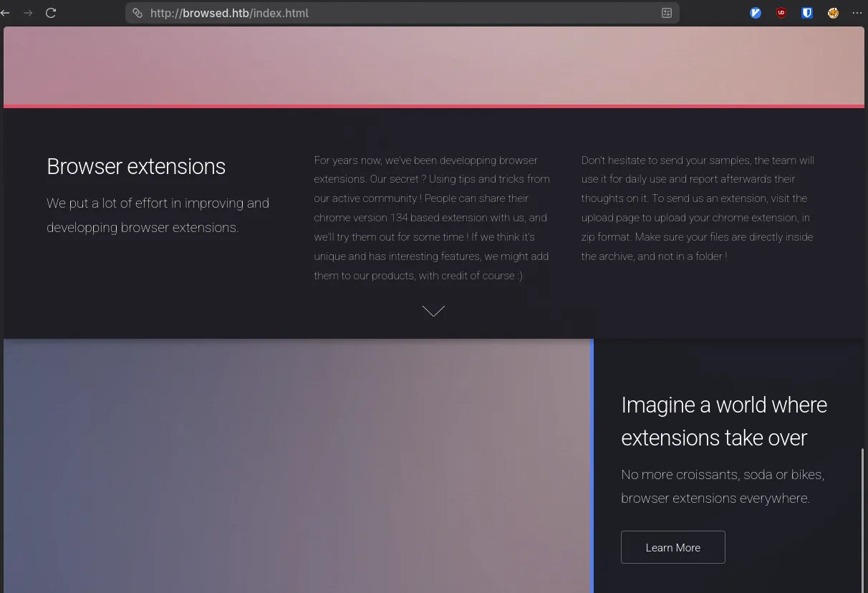
Task: Click the vertical scrollbar thumb on right
Action: click(862, 516)
